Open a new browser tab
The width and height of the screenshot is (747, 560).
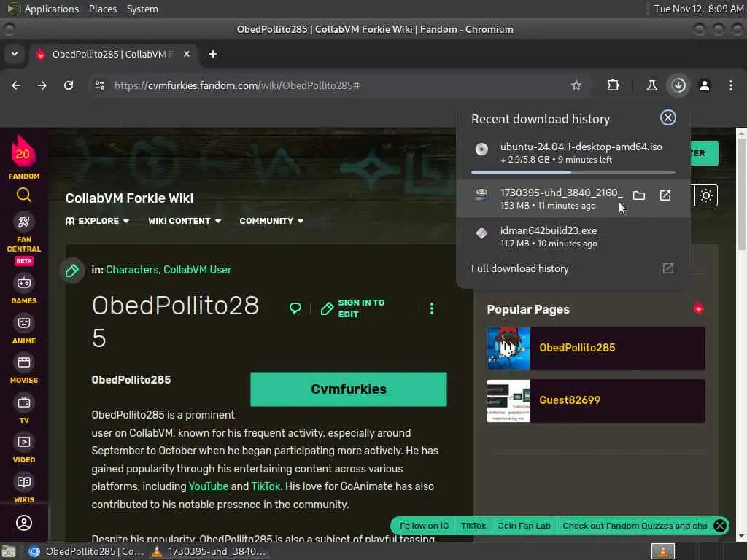point(213,54)
